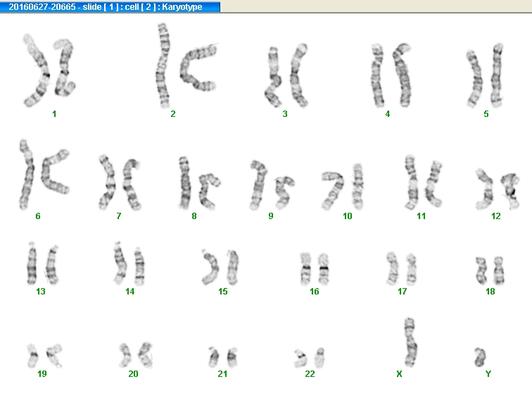Select the left chromosome 13 image
This screenshot has height=410, width=532.
coord(32,263)
